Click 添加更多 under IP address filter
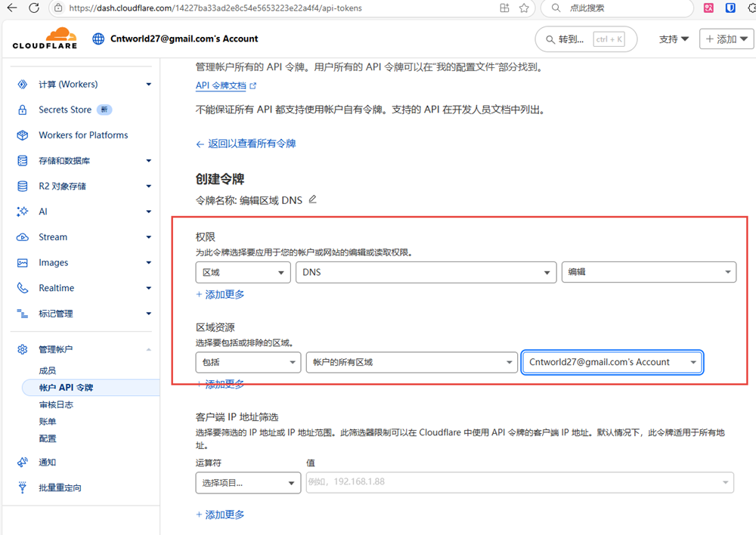Viewport: 756px width, 535px height. point(220,515)
